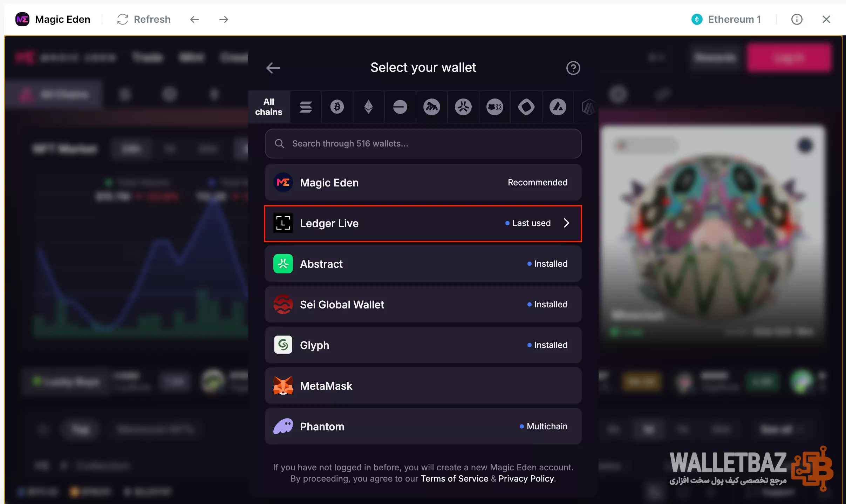Filter wallets by Base chain icon
Viewport: 846px width, 504px height.
coord(400,107)
